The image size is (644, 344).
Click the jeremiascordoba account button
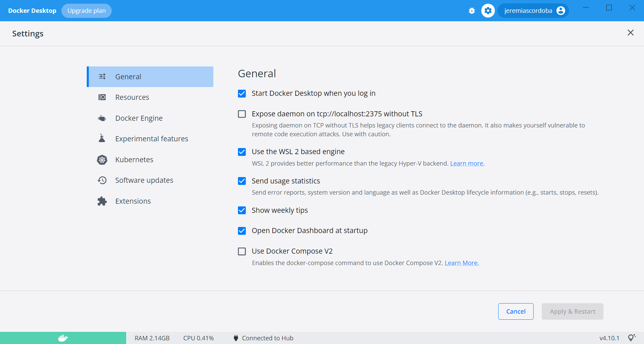533,11
